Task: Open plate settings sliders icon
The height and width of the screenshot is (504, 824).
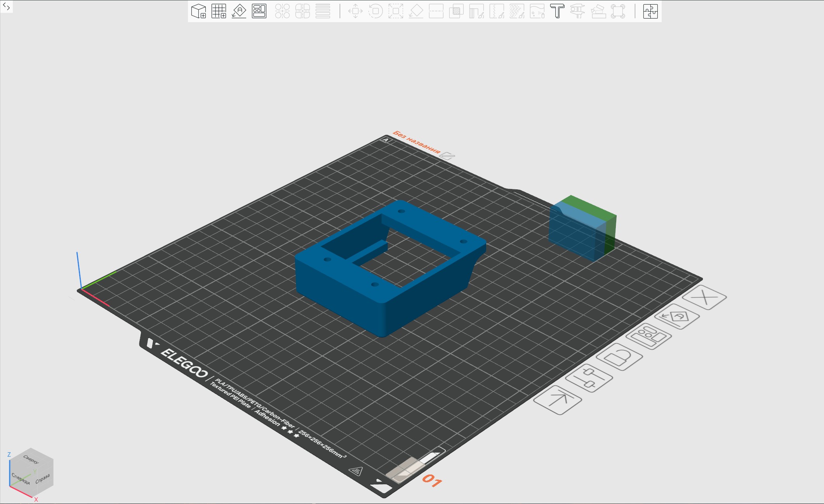Action: [x=589, y=378]
